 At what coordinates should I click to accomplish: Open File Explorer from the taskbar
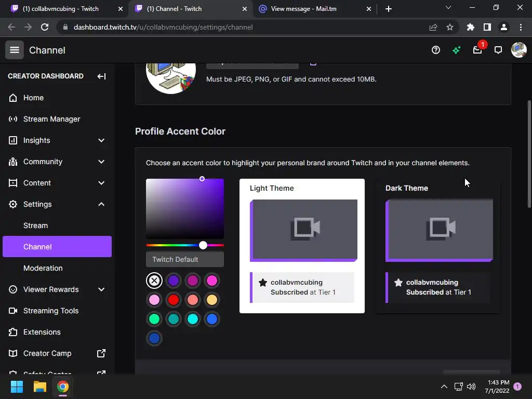tap(39, 387)
